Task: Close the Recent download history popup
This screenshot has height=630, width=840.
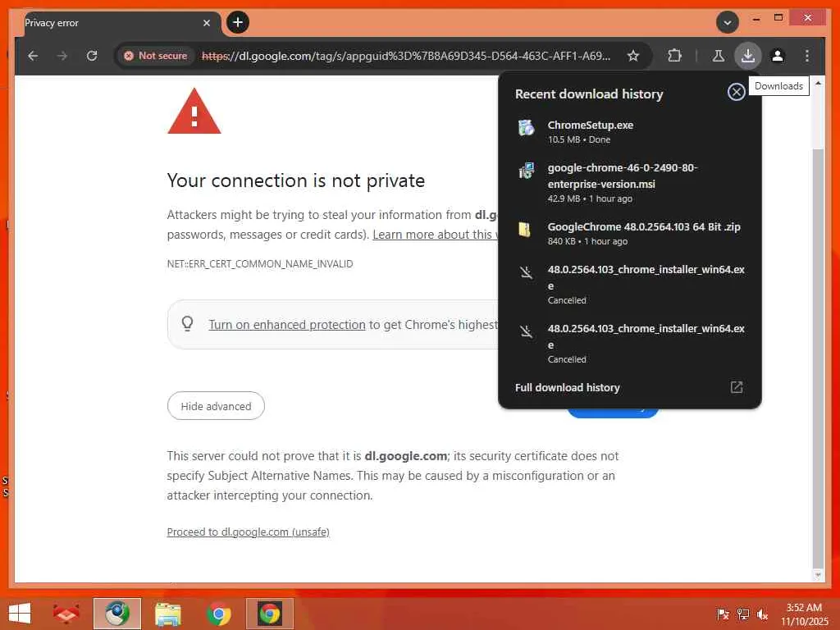Action: 736,92
